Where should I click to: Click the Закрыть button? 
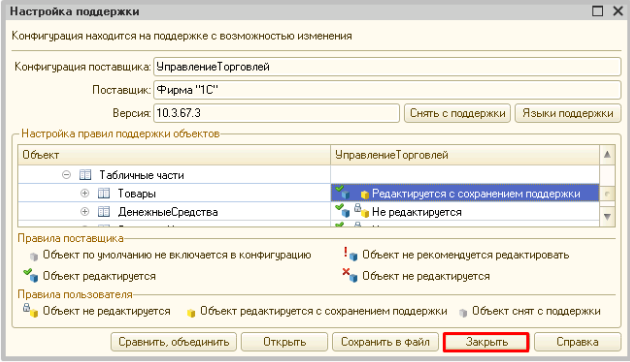(486, 342)
